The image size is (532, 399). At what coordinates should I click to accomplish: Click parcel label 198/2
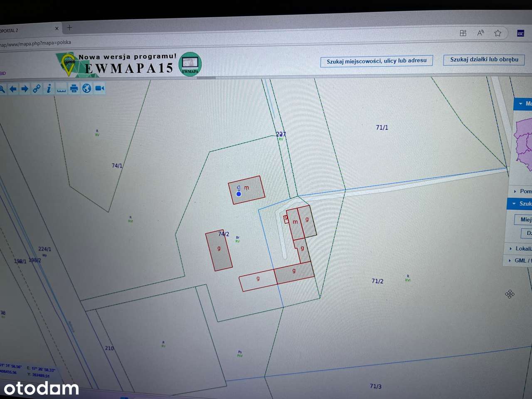(35, 260)
